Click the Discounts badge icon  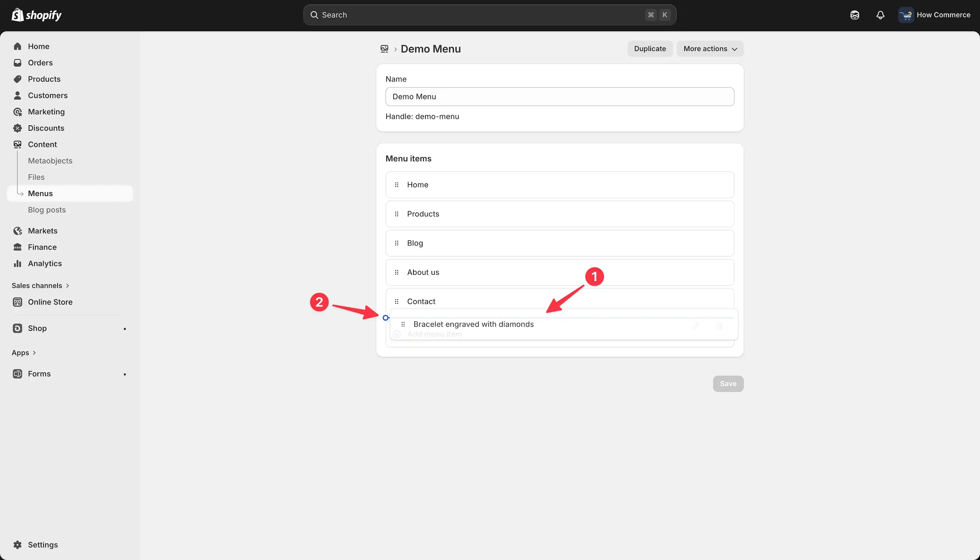pos(17,128)
